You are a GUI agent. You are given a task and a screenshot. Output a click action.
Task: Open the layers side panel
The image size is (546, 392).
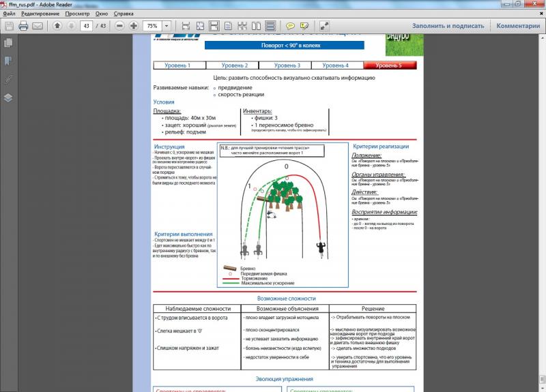pyautogui.click(x=8, y=97)
